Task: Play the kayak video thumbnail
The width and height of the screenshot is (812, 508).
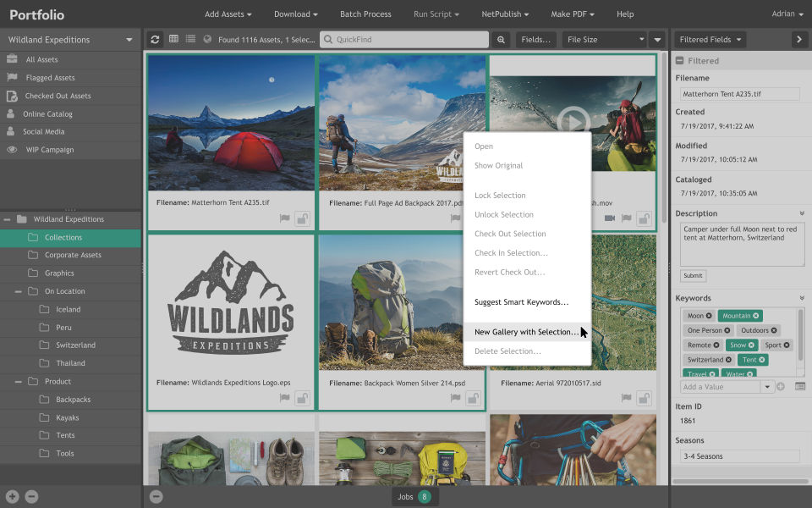Action: [573, 122]
